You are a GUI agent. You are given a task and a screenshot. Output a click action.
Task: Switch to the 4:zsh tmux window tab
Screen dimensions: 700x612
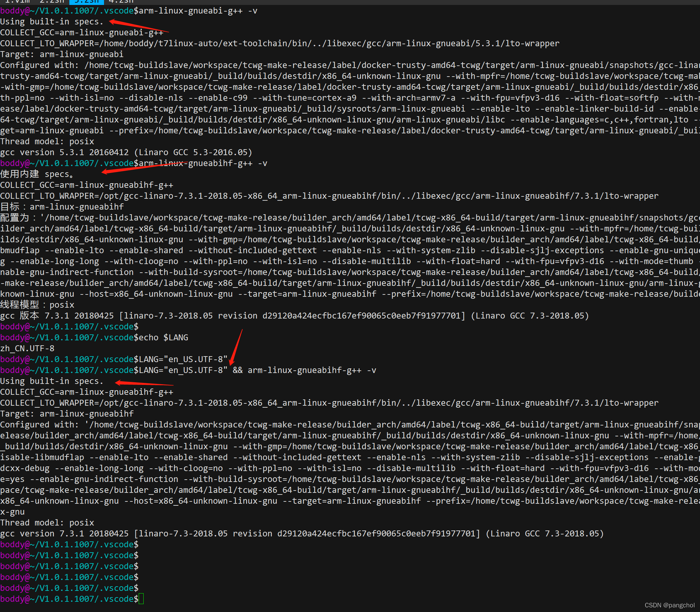coord(121,2)
